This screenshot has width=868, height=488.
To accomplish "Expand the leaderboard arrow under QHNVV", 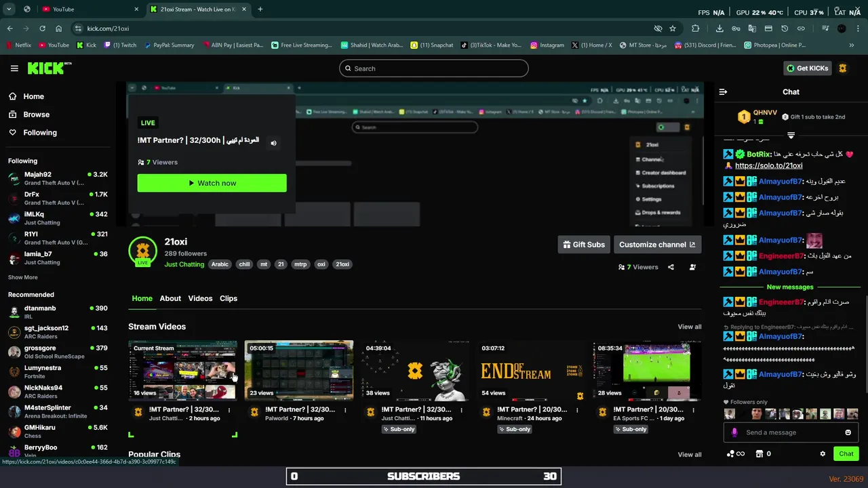I will click(791, 136).
